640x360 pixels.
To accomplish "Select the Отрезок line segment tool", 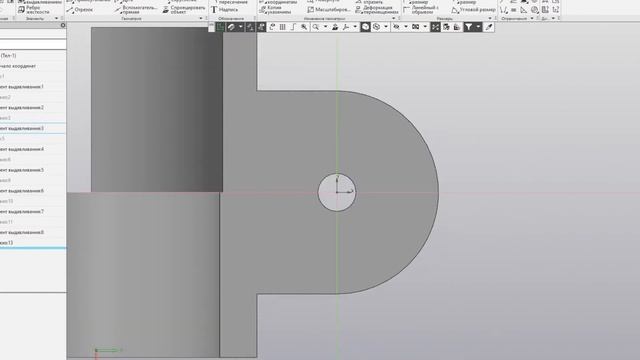I will point(80,9).
